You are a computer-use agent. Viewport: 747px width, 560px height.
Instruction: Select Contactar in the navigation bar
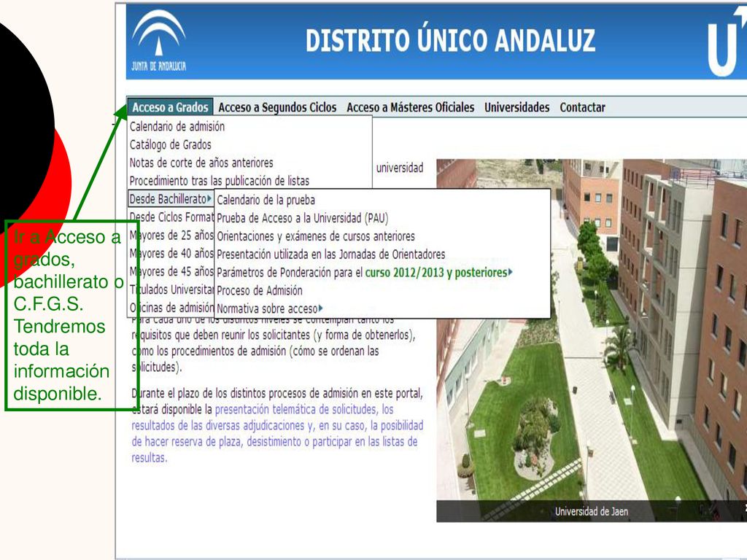click(582, 107)
